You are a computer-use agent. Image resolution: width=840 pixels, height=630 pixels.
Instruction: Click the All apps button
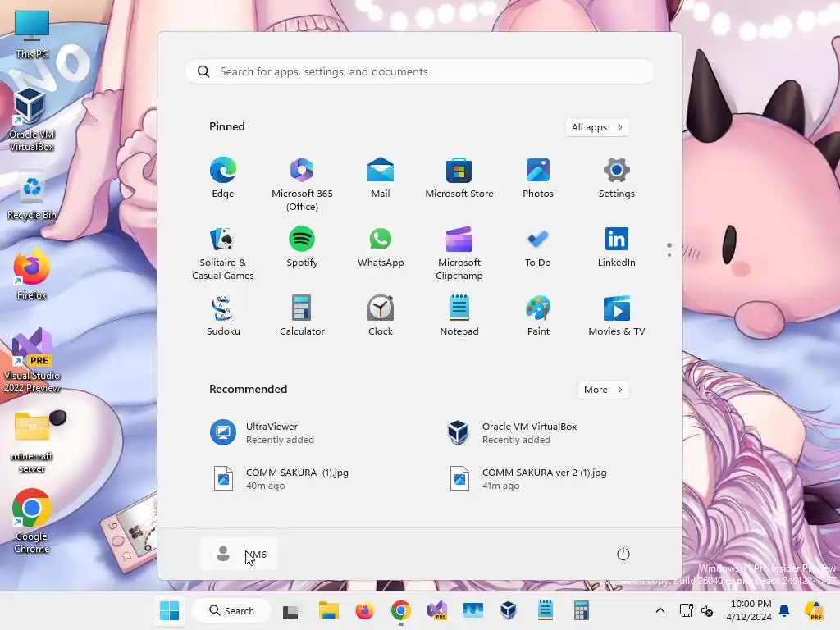pyautogui.click(x=597, y=127)
